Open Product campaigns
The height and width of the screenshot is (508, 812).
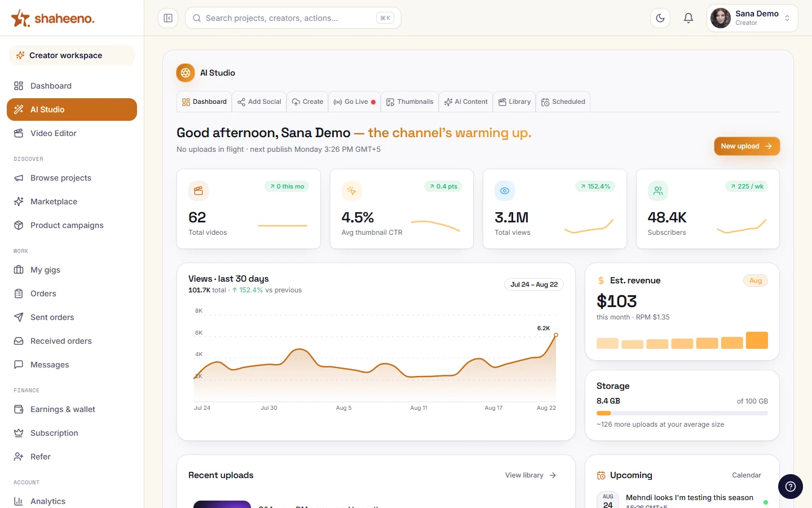72,225
